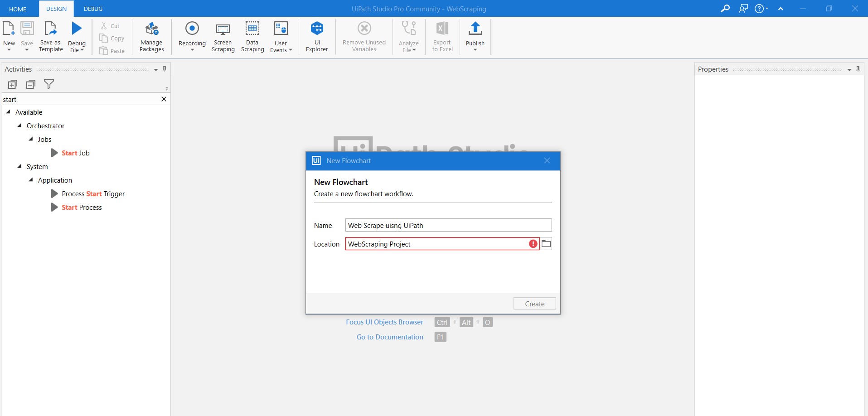
Task: Click the Location input field
Action: [442, 244]
